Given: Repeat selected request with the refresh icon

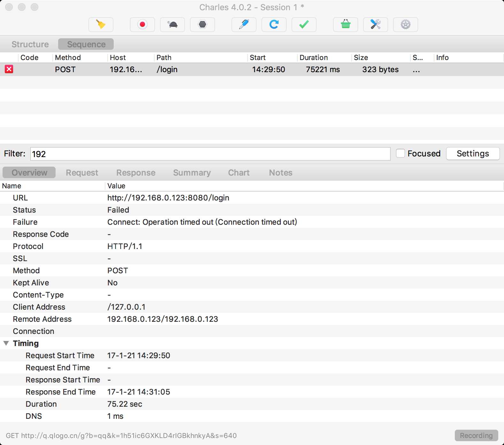Looking at the screenshot, I should tap(274, 25).
